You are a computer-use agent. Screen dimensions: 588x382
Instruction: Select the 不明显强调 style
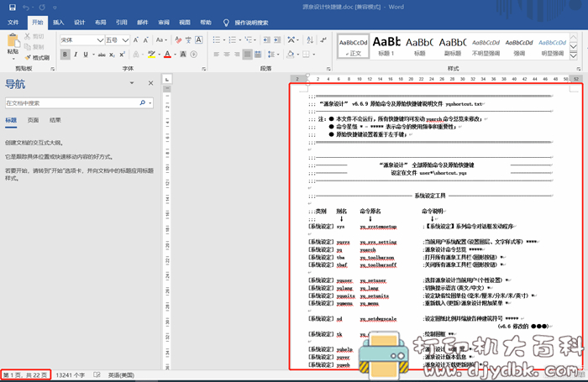[486, 46]
